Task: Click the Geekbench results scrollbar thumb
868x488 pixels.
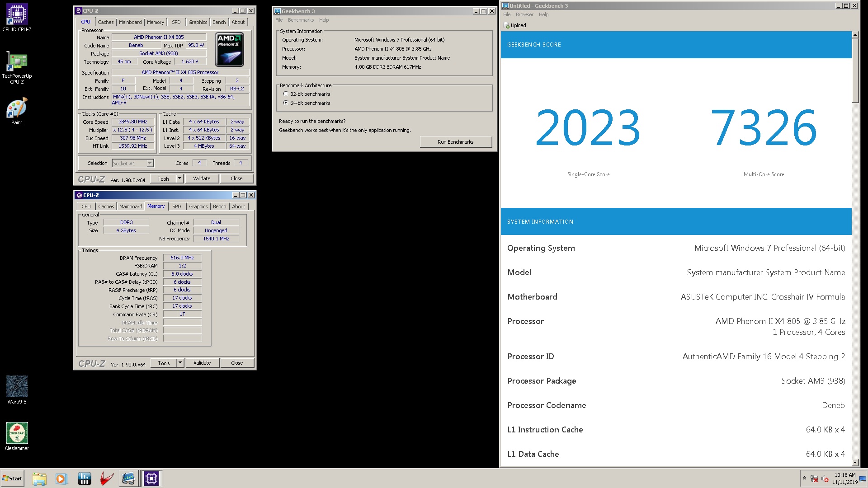Action: 855,71
